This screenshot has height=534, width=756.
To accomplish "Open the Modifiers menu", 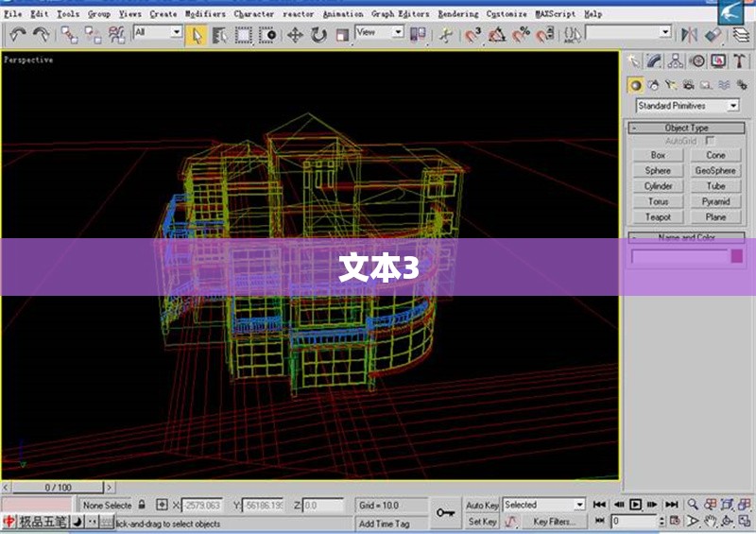I will (205, 14).
